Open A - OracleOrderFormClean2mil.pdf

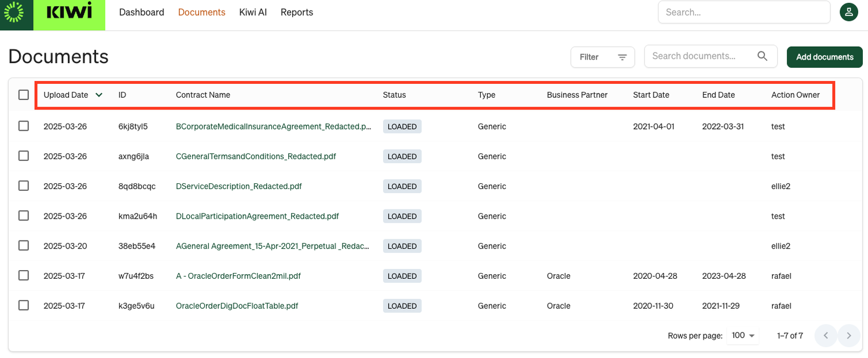pos(238,276)
